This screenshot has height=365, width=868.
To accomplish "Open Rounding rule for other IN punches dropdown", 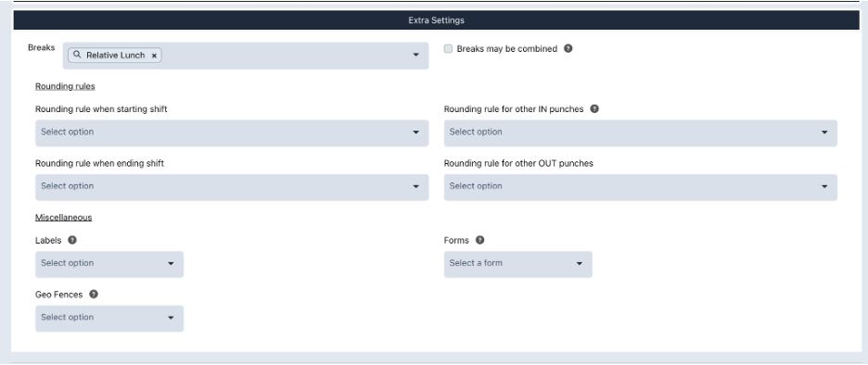I will pos(641,132).
